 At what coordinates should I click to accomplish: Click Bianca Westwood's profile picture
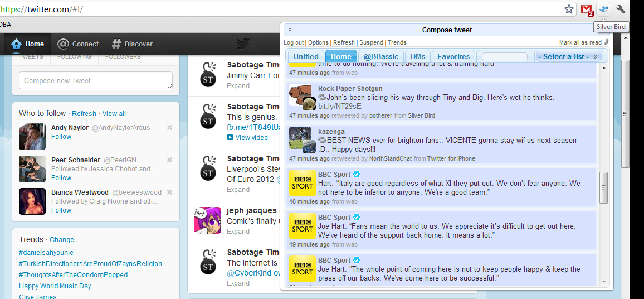[x=32, y=201]
